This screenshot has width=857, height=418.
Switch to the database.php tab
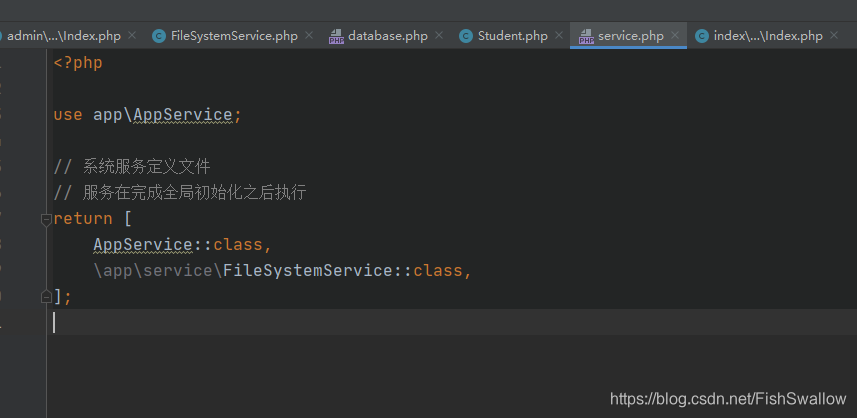coord(388,36)
